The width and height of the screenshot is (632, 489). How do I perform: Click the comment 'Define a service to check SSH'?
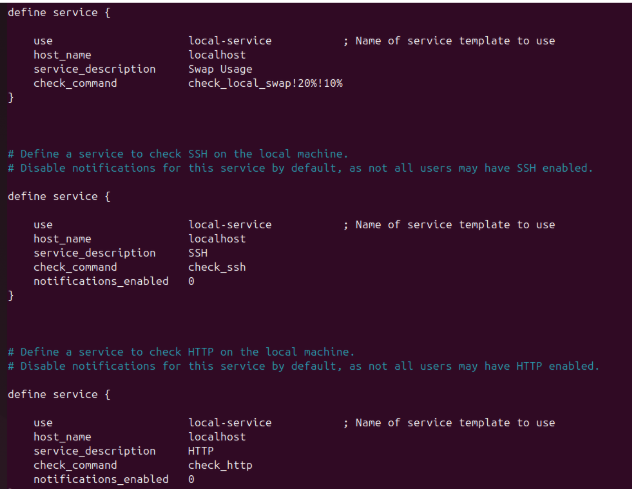178,154
